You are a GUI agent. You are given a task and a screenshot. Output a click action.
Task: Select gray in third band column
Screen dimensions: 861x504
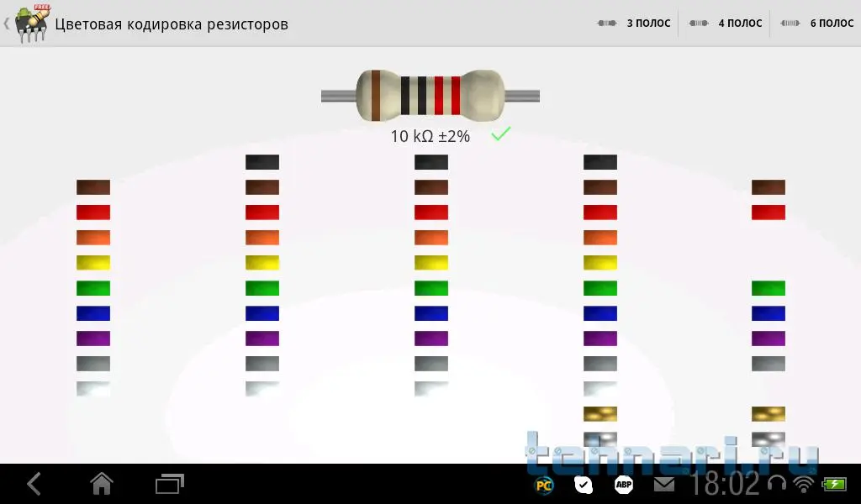click(x=431, y=364)
